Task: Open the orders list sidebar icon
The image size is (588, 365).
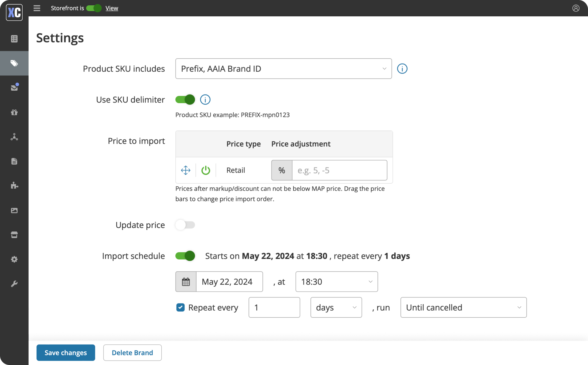Action: point(14,39)
